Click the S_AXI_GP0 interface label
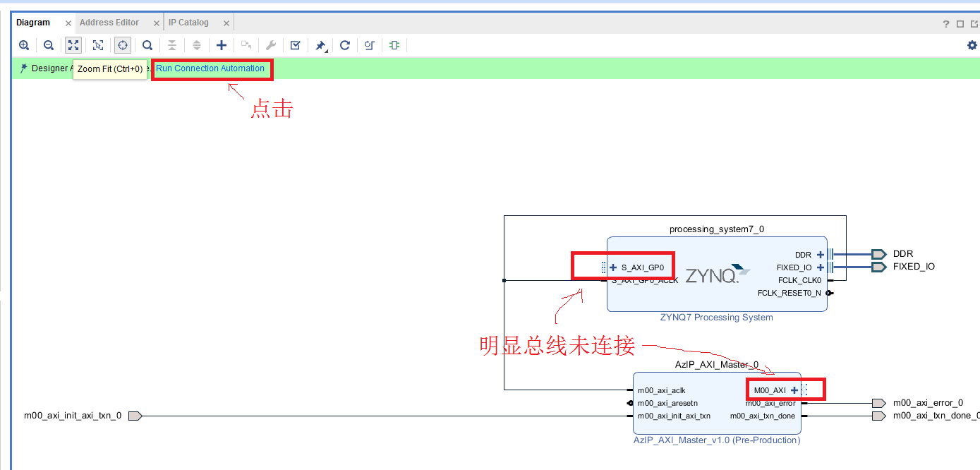The image size is (980, 470). click(x=643, y=267)
